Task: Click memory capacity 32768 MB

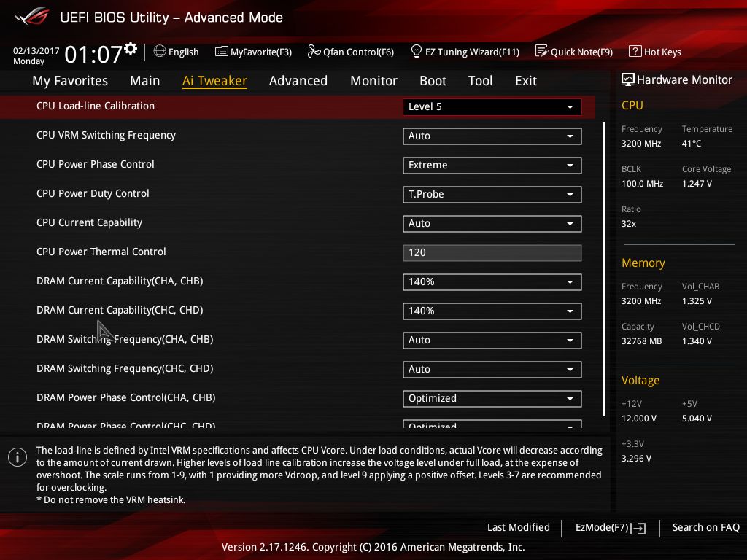Action: 642,341
